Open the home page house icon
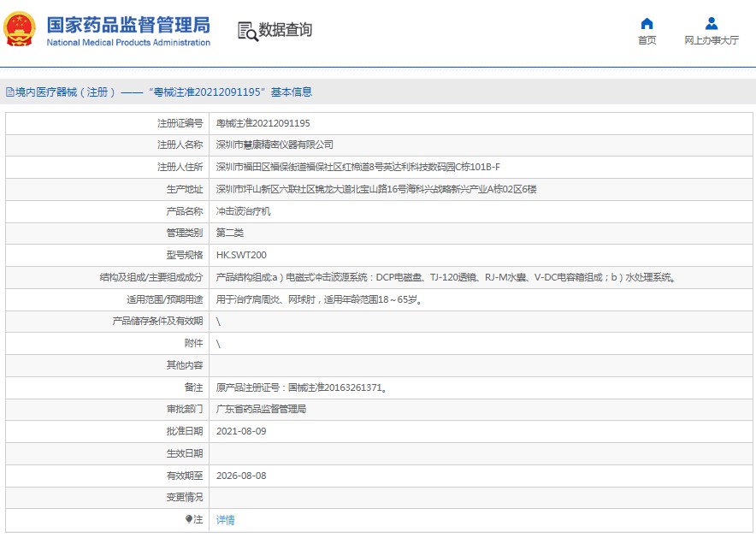The width and height of the screenshot is (756, 538). (647, 23)
